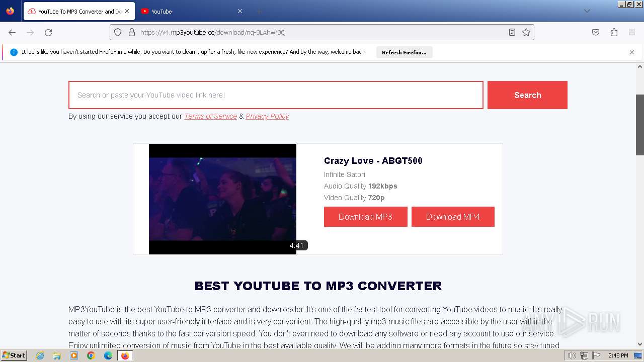Bookmark this page with the star icon
The width and height of the screenshot is (644, 362).
pos(526,32)
